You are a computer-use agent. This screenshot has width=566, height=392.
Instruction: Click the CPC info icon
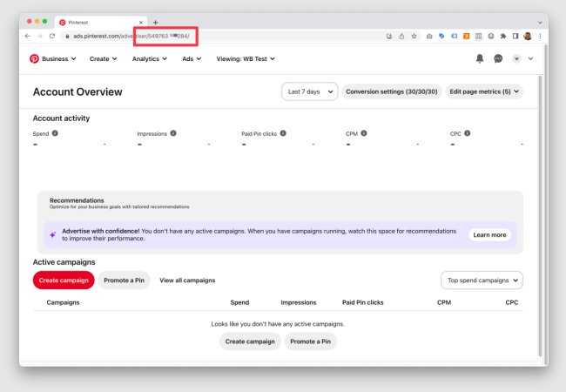click(468, 133)
